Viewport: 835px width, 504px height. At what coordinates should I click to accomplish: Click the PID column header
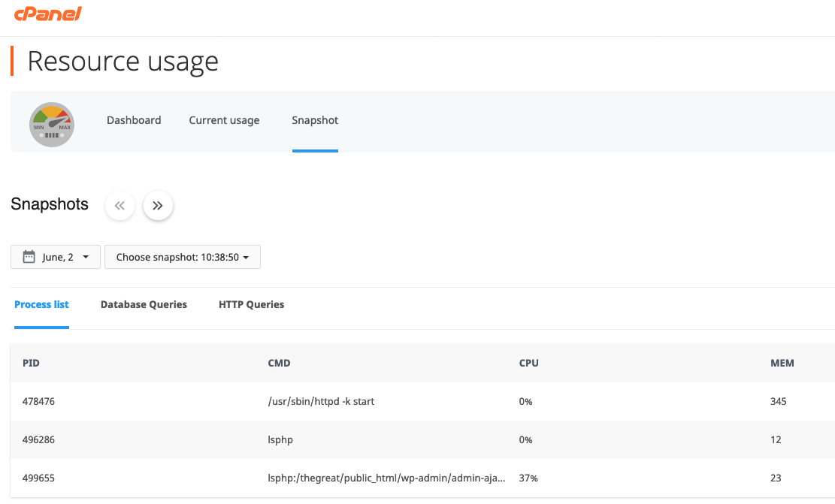31,363
